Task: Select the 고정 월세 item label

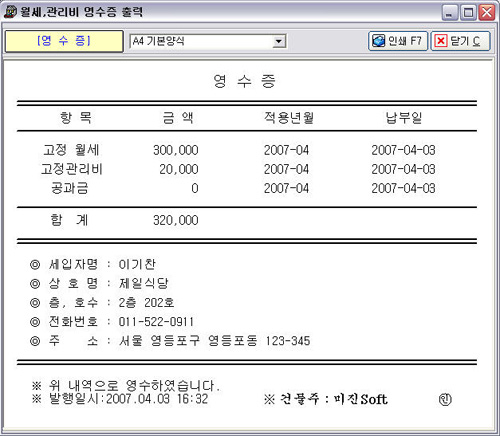Action: (x=71, y=150)
